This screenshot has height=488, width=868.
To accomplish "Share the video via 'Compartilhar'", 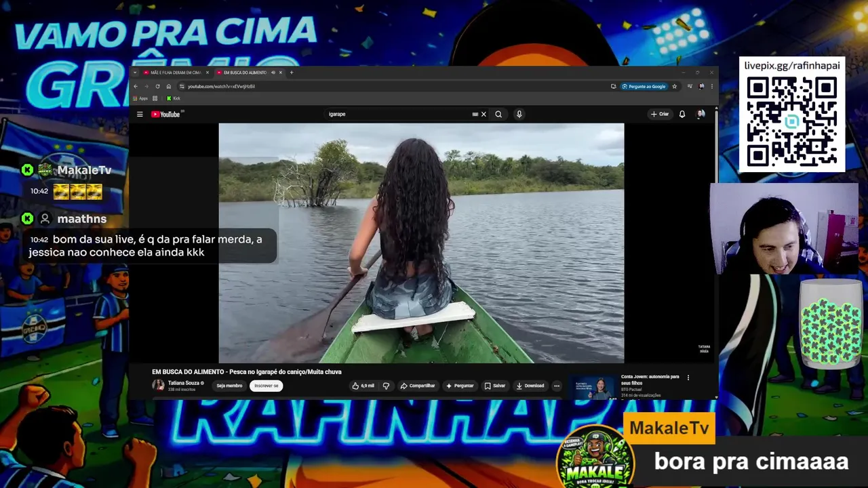I will [417, 386].
